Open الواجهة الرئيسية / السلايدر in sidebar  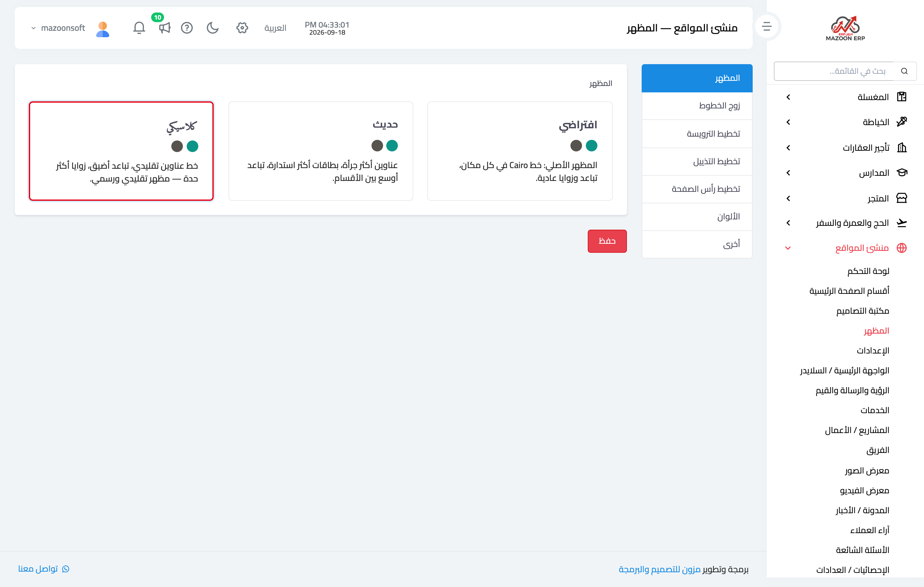844,370
